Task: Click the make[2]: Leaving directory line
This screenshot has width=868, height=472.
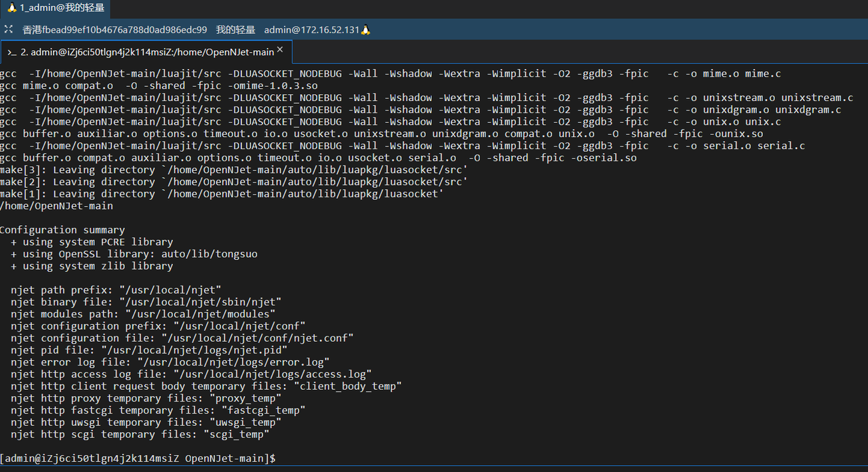Action: click(234, 182)
